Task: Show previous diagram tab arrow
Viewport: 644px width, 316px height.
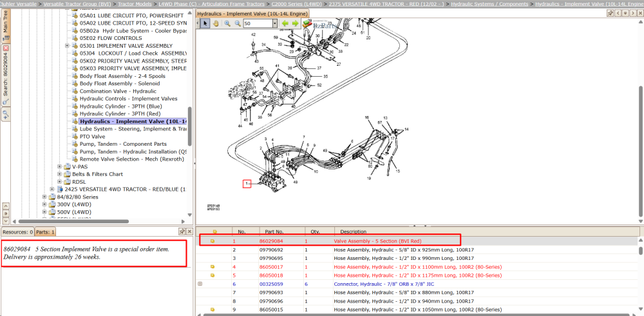Action: (618, 13)
